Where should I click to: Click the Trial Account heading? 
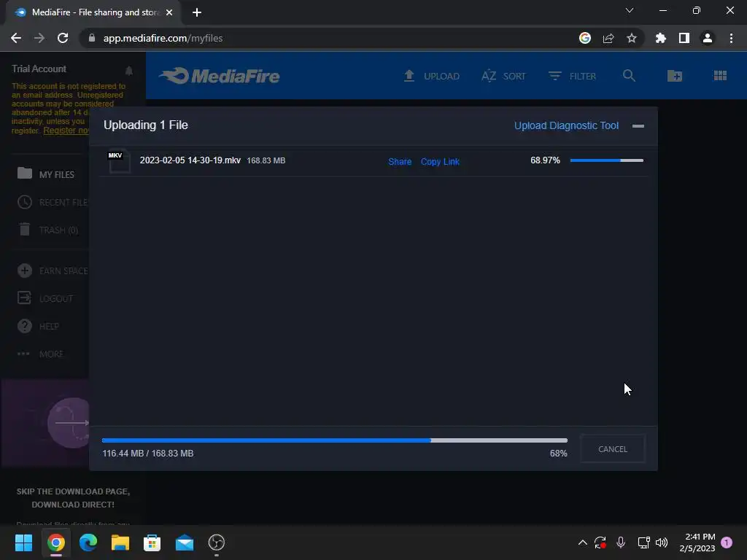pos(39,69)
